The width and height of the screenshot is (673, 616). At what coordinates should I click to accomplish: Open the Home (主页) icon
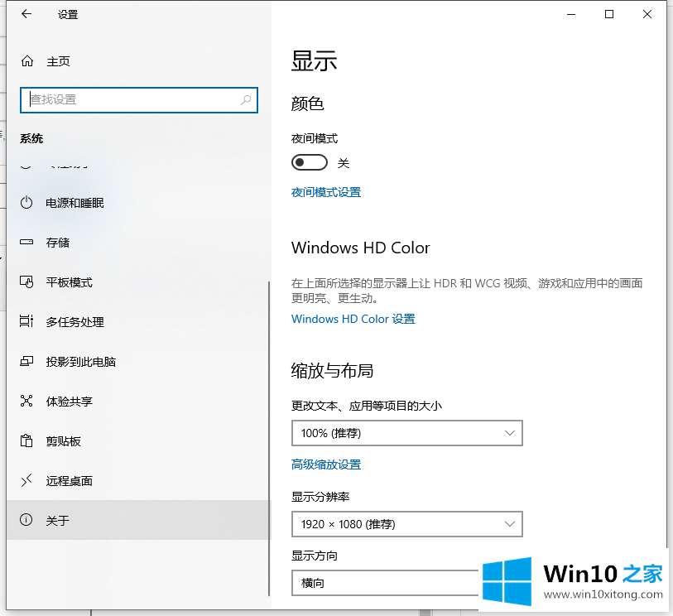[27, 61]
